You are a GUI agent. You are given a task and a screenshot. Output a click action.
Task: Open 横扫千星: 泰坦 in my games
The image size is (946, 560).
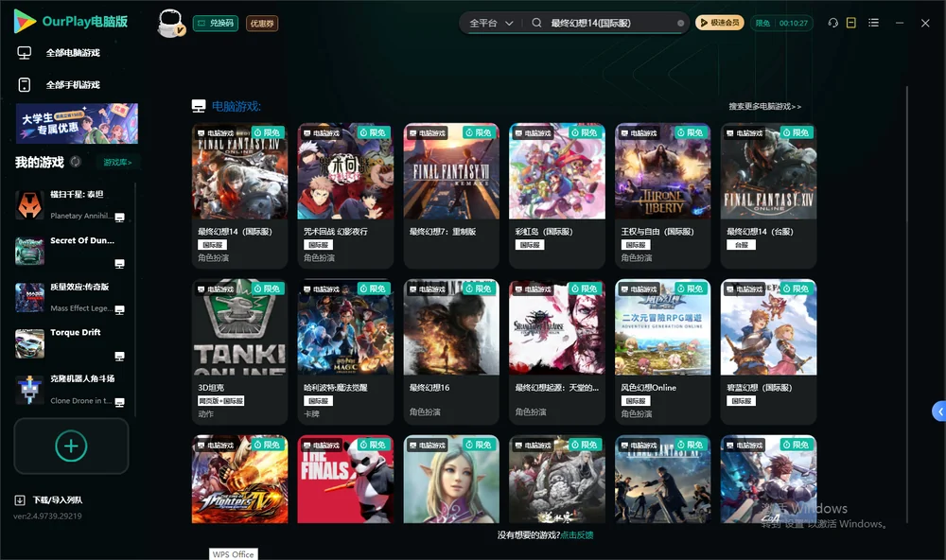pyautogui.click(x=71, y=205)
